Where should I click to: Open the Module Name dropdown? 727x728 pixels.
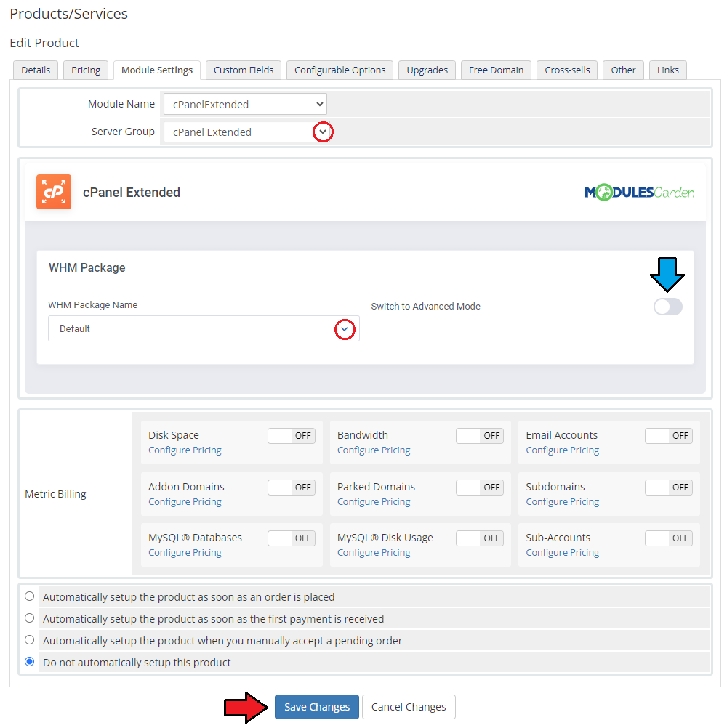[245, 104]
